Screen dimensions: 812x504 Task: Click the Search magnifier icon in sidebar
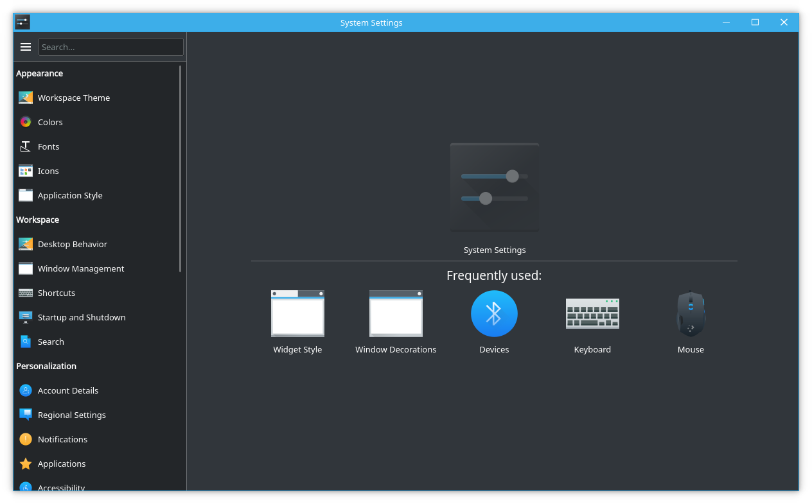pyautogui.click(x=26, y=342)
